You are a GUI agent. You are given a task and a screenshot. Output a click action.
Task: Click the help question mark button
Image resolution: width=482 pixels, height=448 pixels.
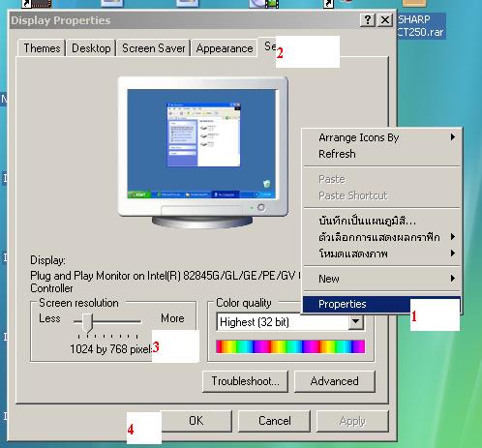coord(368,20)
